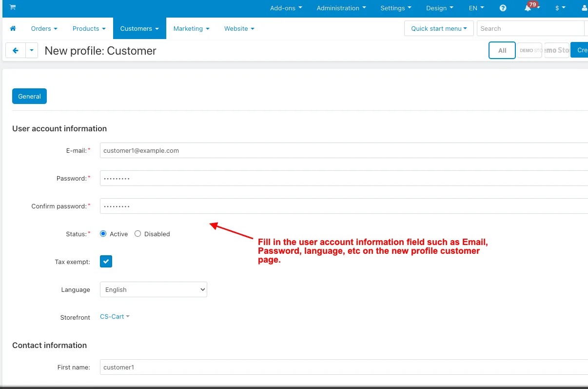Open the Settings menu
The height and width of the screenshot is (389, 588).
tap(396, 8)
